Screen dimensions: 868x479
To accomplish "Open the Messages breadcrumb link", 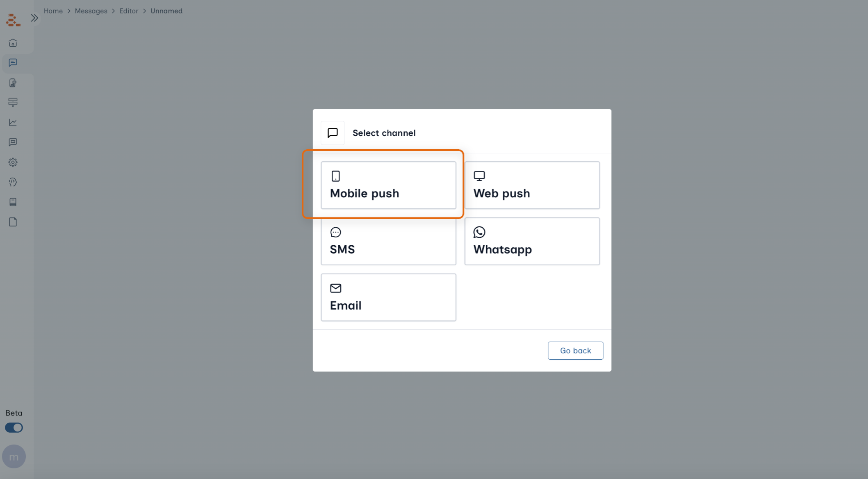I will [91, 11].
